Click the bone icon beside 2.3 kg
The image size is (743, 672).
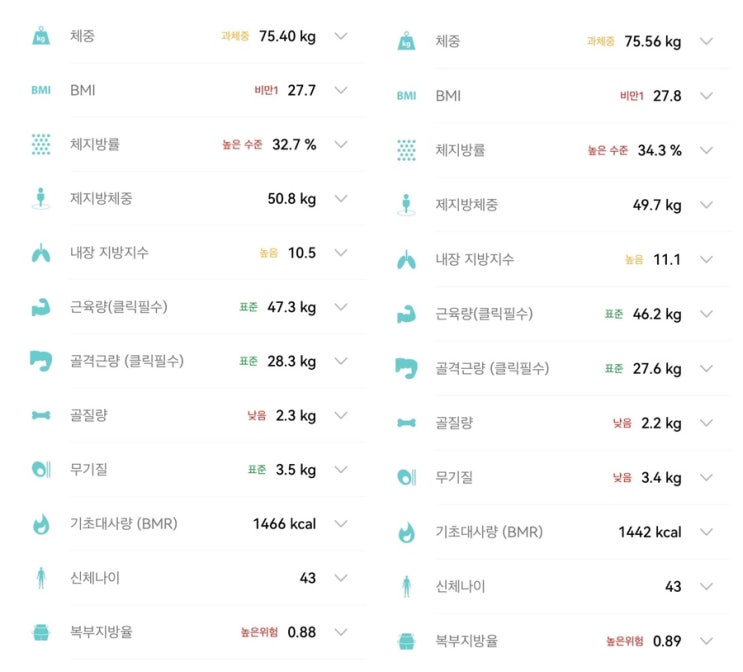click(x=41, y=415)
